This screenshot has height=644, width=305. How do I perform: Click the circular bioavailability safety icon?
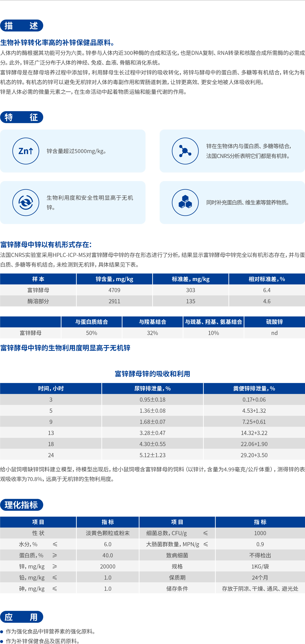pyautogui.click(x=26, y=202)
